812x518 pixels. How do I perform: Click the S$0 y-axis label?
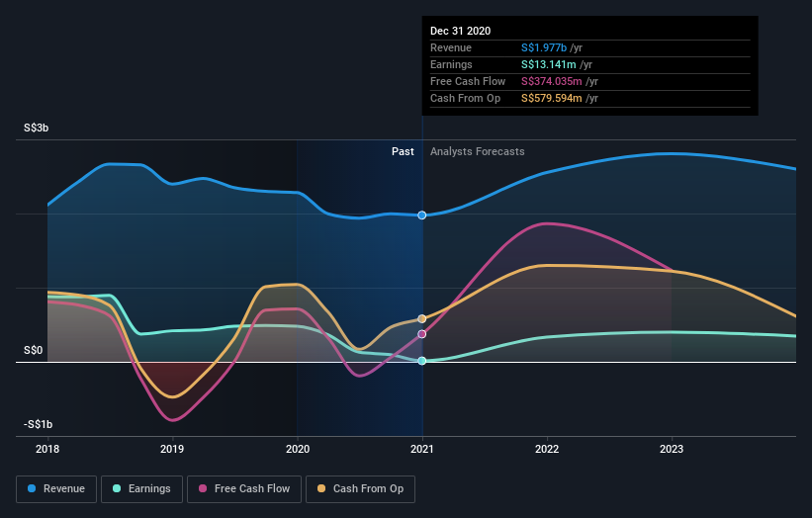point(34,350)
